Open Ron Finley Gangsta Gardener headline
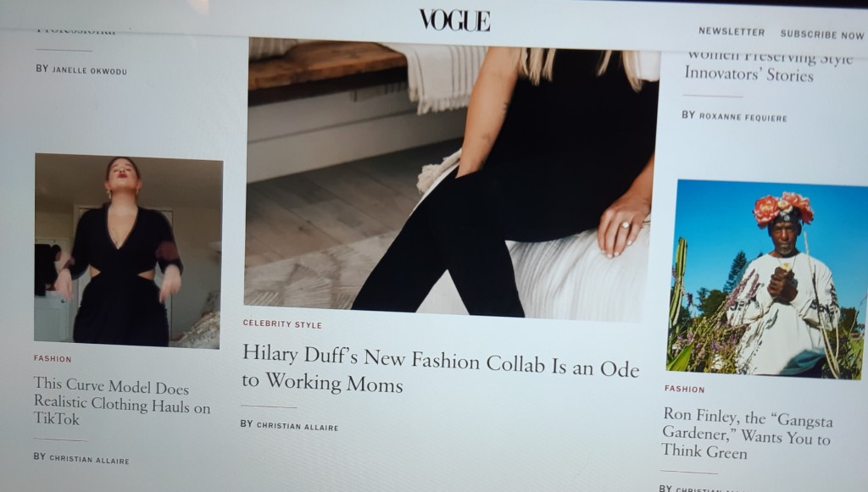 [748, 434]
